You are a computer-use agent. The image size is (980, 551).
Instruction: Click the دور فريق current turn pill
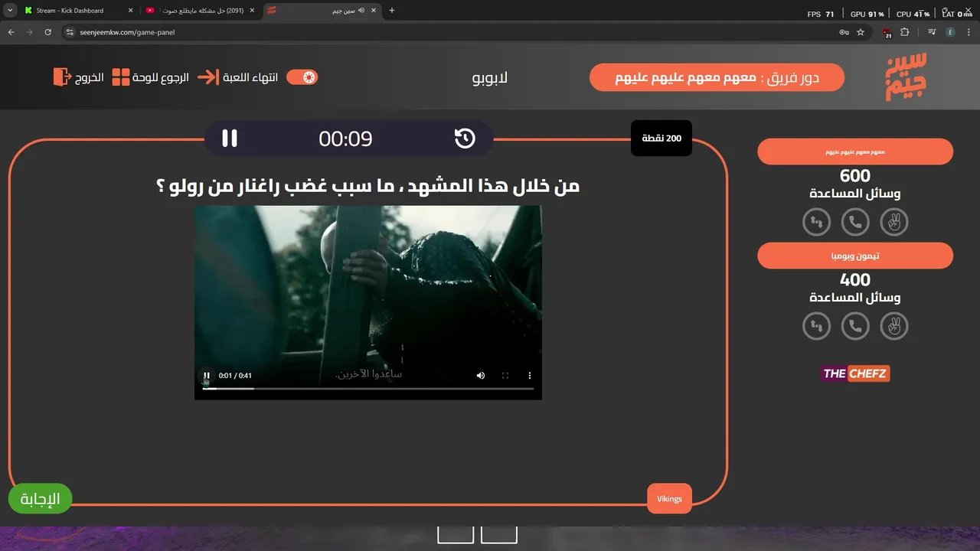[x=717, y=77]
